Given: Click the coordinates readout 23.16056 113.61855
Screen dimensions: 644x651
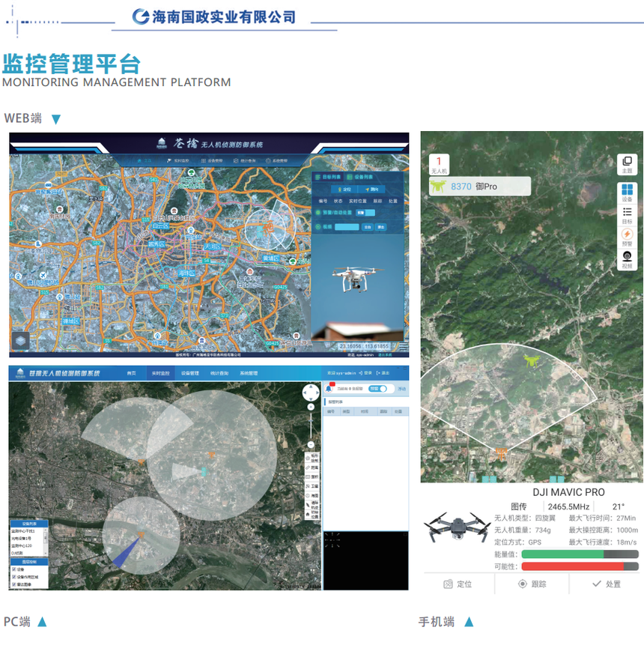Looking at the screenshot, I should tap(364, 346).
